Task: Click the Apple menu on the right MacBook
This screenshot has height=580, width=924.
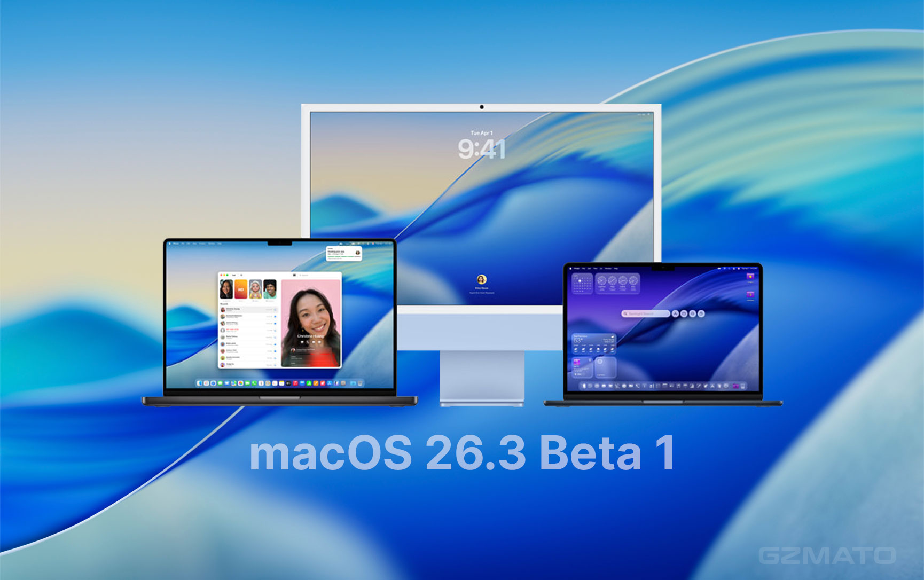Action: [570, 269]
